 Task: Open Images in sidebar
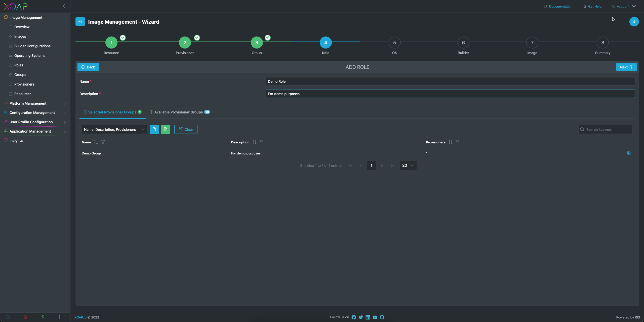[20, 36]
